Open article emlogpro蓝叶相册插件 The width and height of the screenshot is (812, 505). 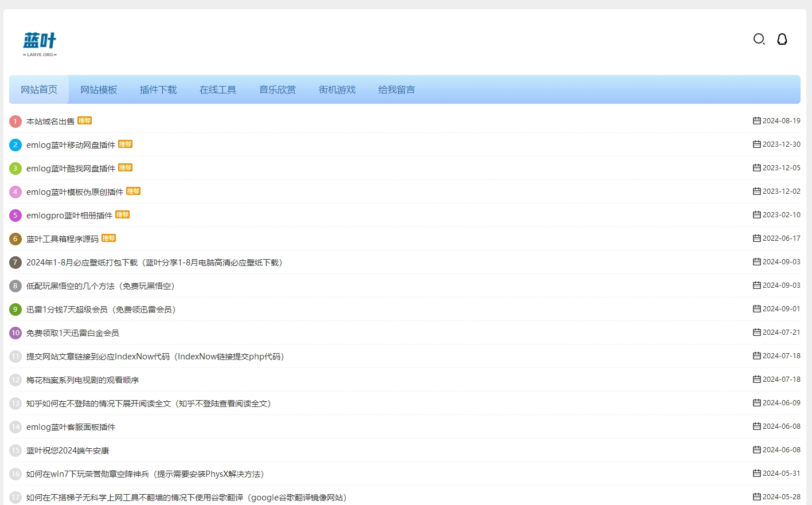[69, 216]
